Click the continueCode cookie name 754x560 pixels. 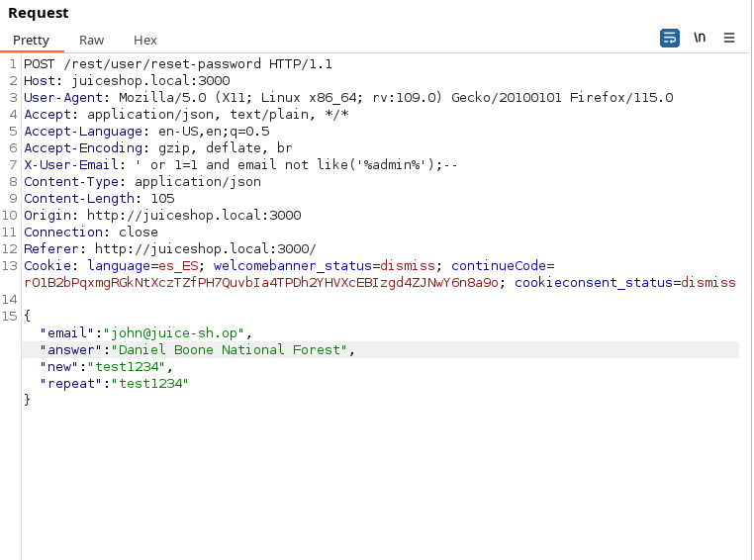point(499,266)
